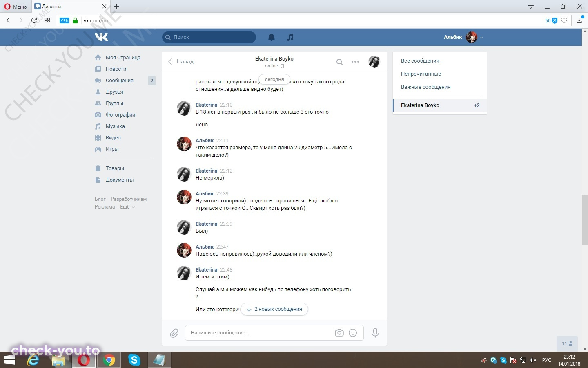Click the camera photo attach icon
This screenshot has width=588, height=368.
tap(339, 333)
